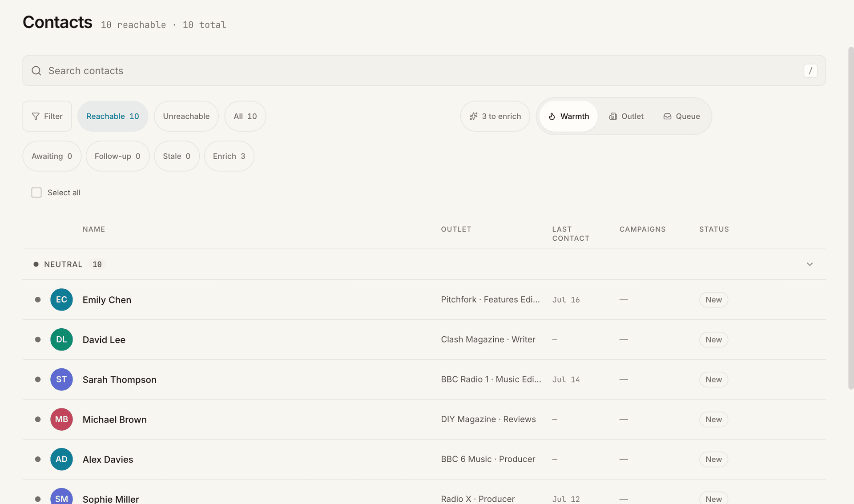Click the Queue inbox icon
Viewport: 854px width, 504px height.
pyautogui.click(x=667, y=116)
